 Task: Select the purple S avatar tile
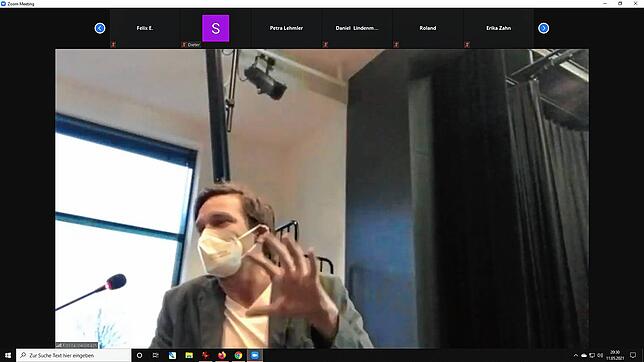[x=216, y=28]
